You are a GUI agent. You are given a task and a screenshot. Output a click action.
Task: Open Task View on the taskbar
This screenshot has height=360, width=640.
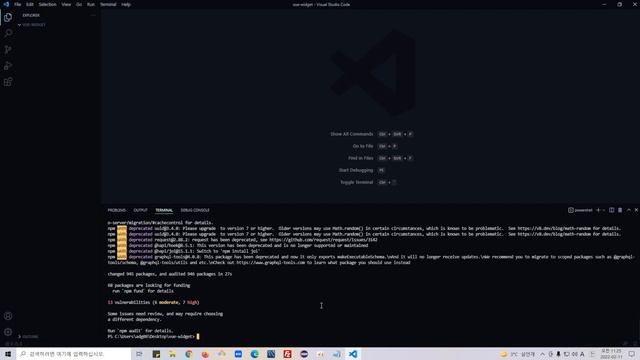pyautogui.click(x=139, y=354)
